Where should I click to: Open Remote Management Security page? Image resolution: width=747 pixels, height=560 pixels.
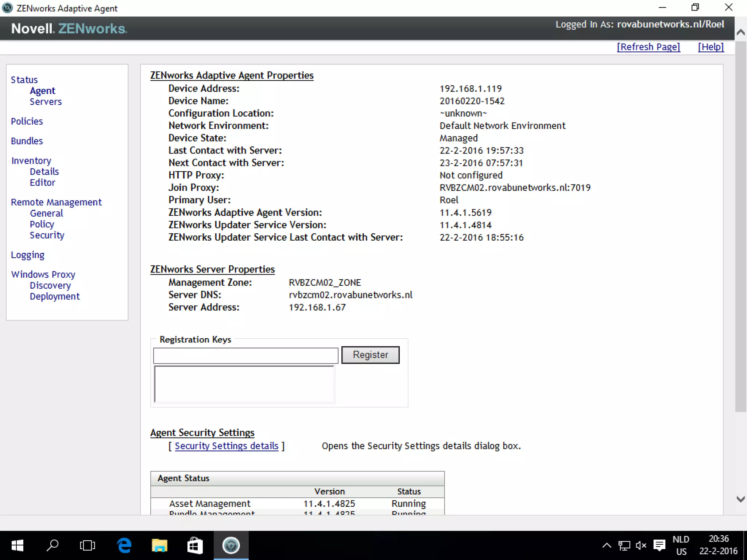click(x=47, y=235)
